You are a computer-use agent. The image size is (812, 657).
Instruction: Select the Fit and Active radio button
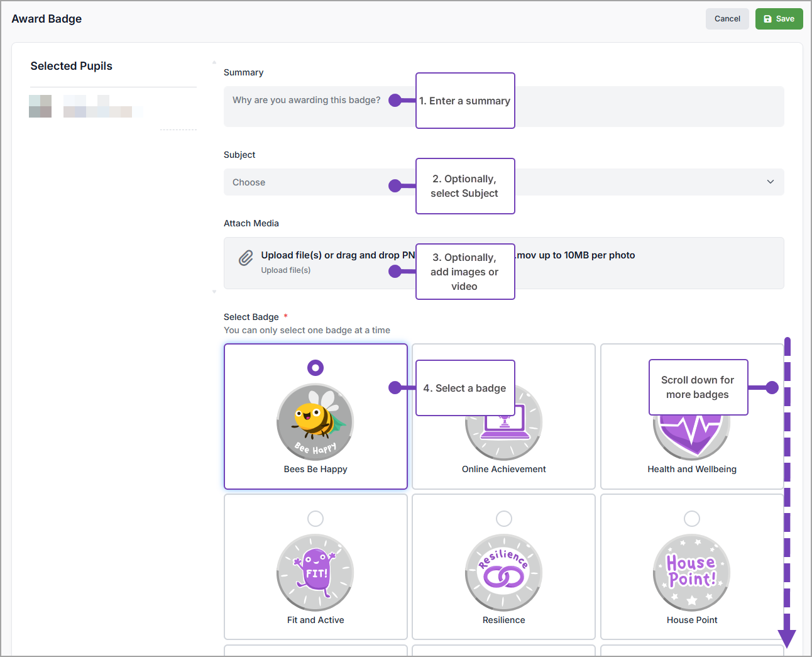click(315, 519)
